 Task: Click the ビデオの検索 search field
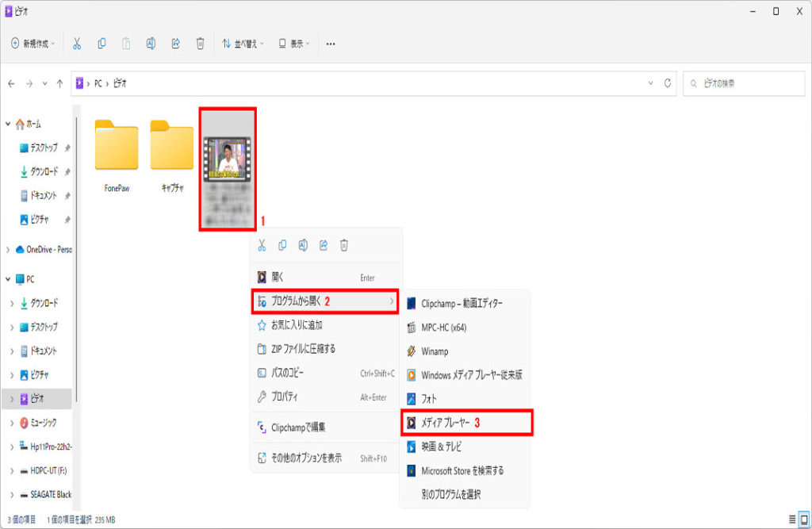pos(744,83)
